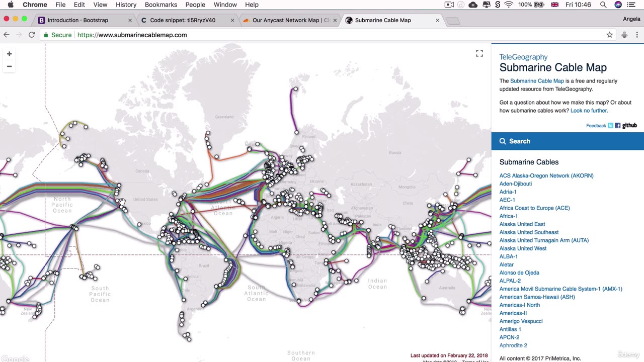Zoom out of the map with minus button

(9, 66)
